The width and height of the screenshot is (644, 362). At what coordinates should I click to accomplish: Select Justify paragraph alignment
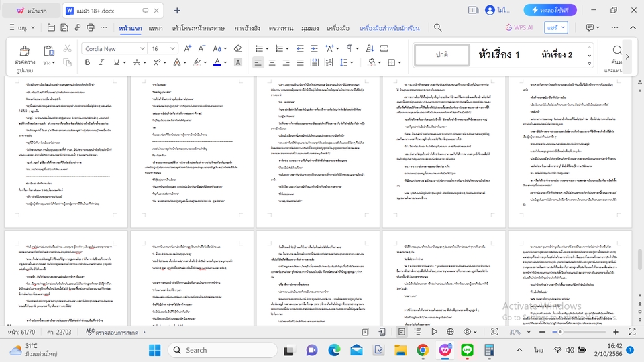[x=301, y=62]
